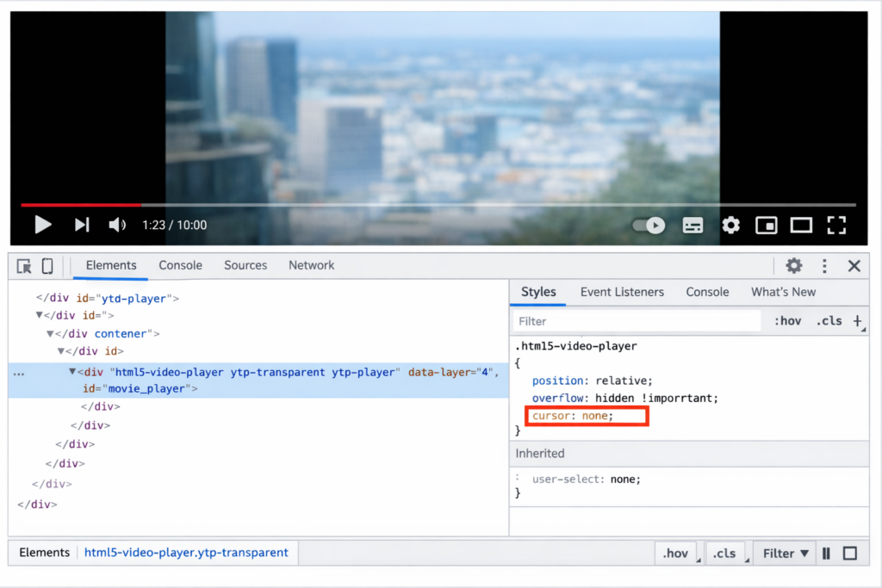Open the device toolbar icon in DevTools
The width and height of the screenshot is (882, 588).
tap(47, 265)
